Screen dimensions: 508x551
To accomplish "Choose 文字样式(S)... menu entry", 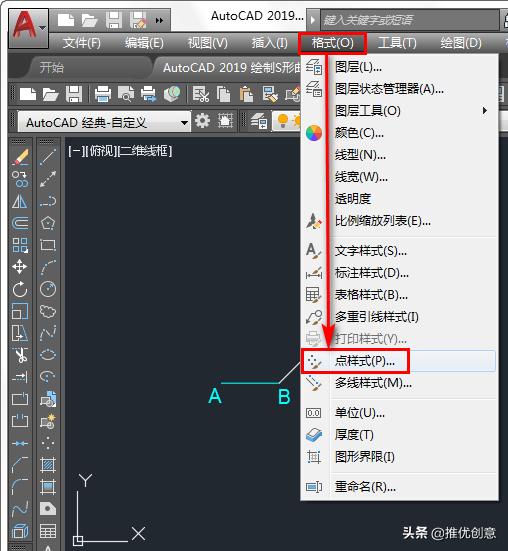I will pos(400,251).
